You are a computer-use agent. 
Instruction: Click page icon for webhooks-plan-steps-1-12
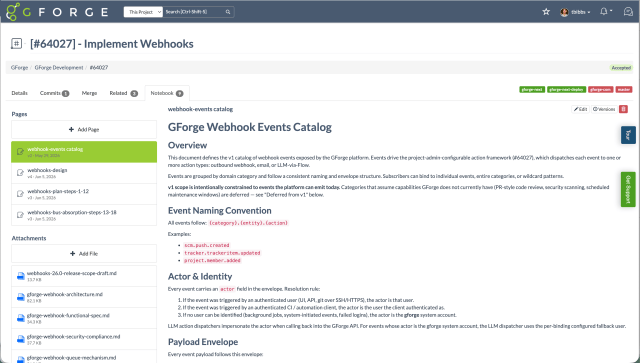(20, 194)
